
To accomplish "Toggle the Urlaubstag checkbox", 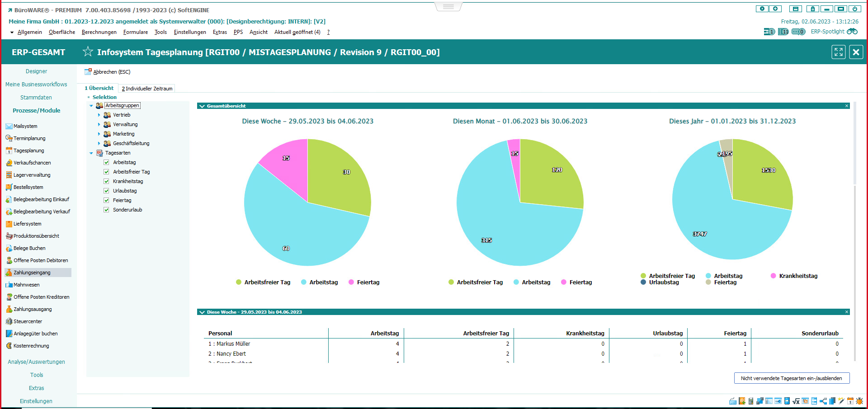I will pos(106,191).
